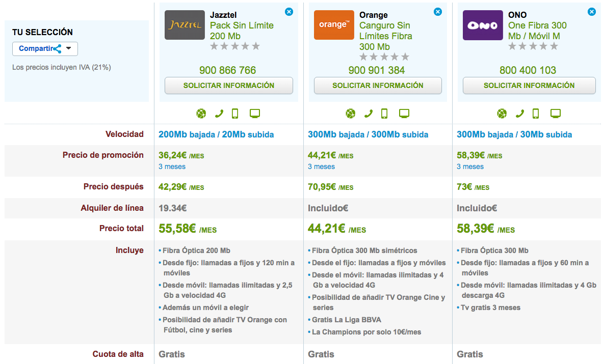Click Jazztel TV icon
Viewport: 603px width, 364px height.
tap(254, 114)
